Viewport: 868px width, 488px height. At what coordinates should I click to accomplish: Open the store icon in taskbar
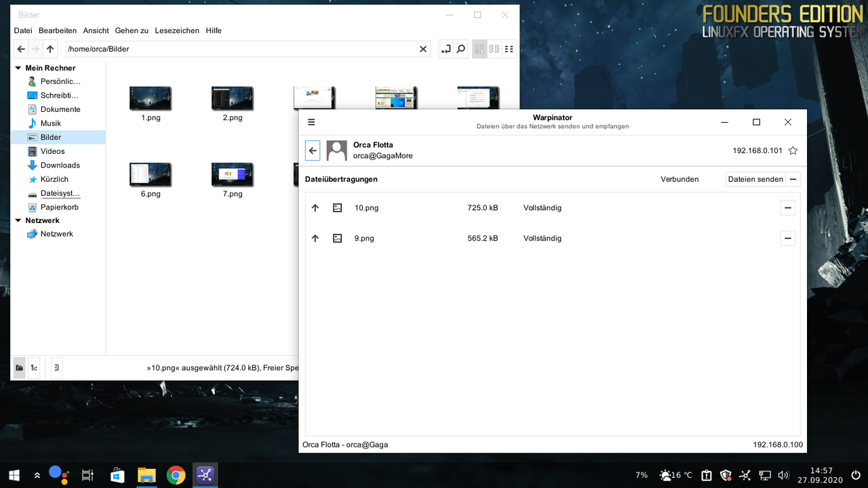point(117,475)
